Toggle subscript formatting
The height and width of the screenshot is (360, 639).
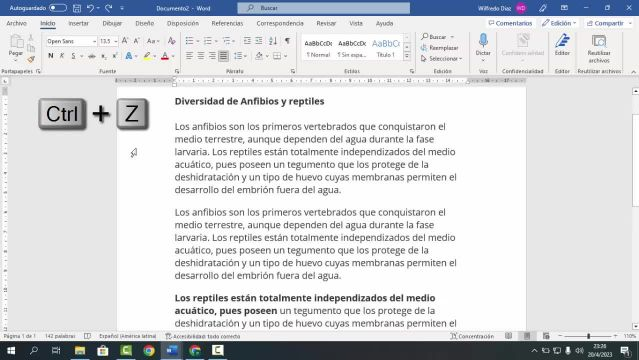tap(104, 56)
